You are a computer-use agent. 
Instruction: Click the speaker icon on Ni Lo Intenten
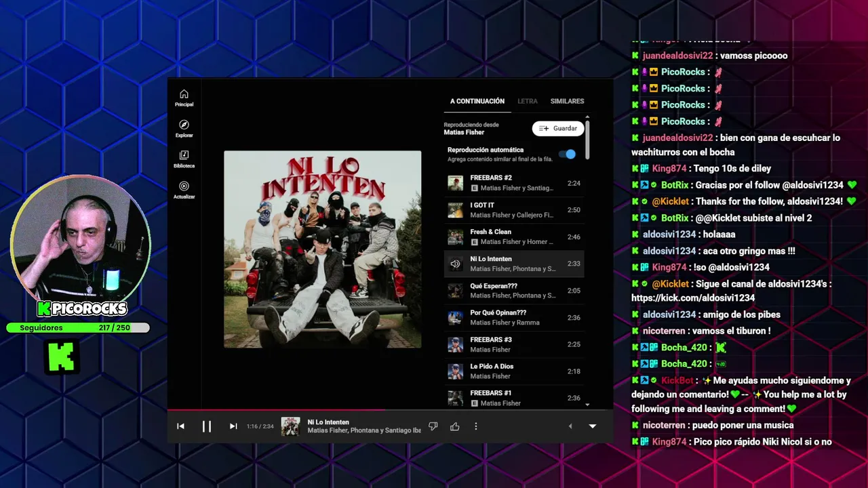(455, 264)
